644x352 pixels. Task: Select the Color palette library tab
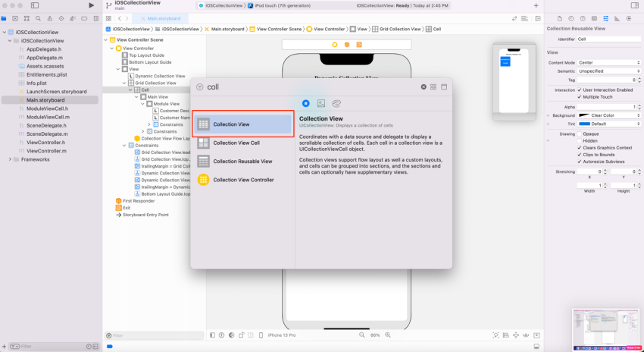point(336,104)
